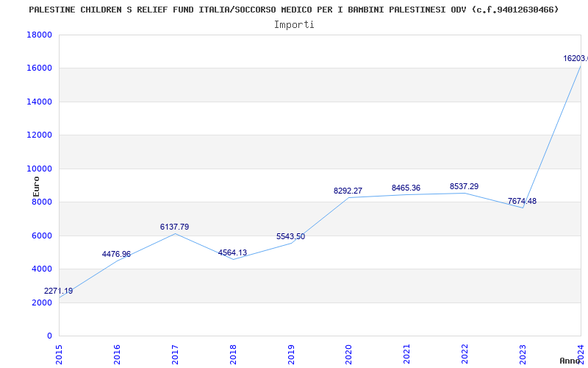
Task: Click the 2023 x-axis year label
Action: point(523,355)
